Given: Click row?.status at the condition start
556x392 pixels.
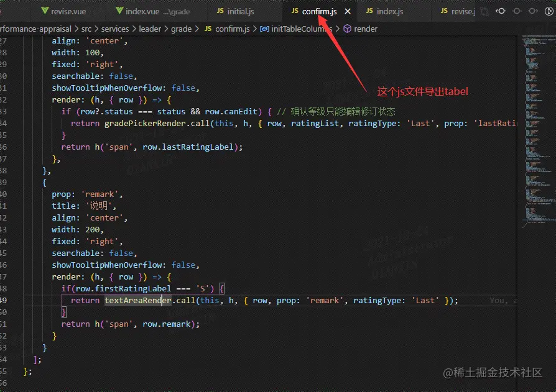Looking at the screenshot, I should (x=106, y=112).
